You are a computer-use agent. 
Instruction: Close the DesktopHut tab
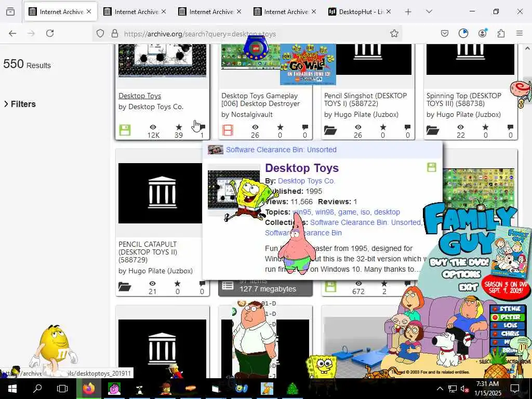pos(389,11)
